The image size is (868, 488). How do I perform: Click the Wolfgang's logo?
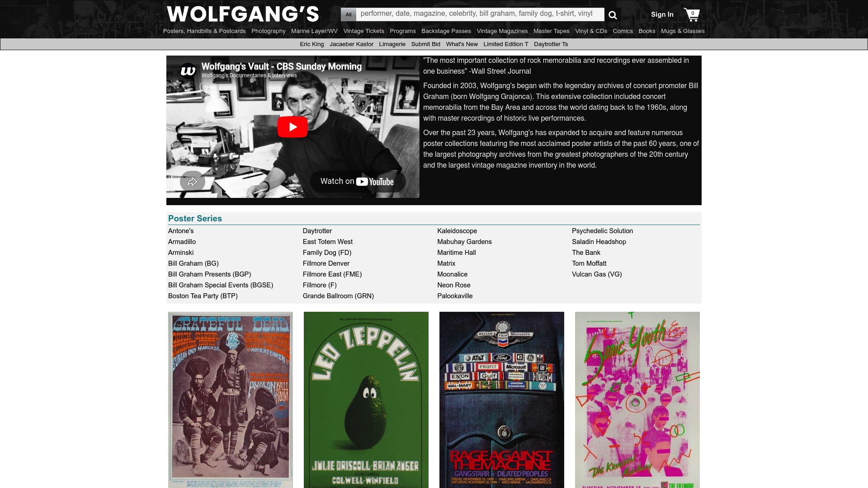pos(243,14)
